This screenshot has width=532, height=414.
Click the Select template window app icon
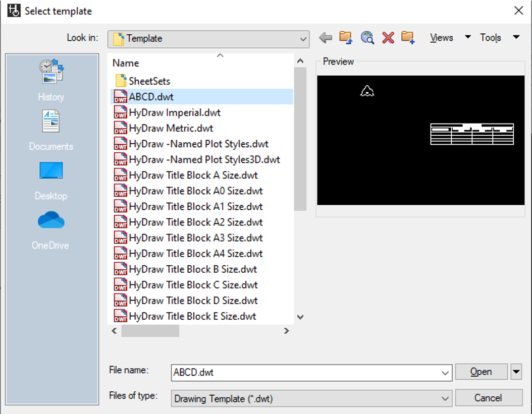14,11
